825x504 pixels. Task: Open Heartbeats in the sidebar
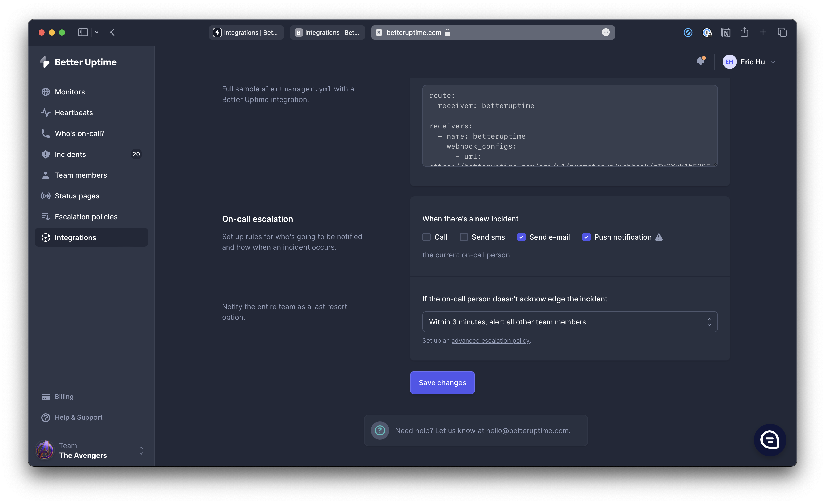91,113
